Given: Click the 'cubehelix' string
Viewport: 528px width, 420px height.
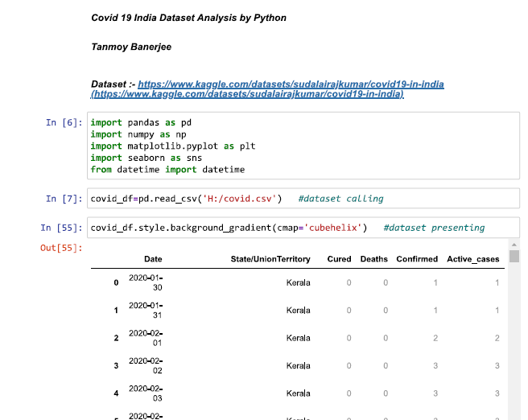Looking at the screenshot, I should [332, 228].
